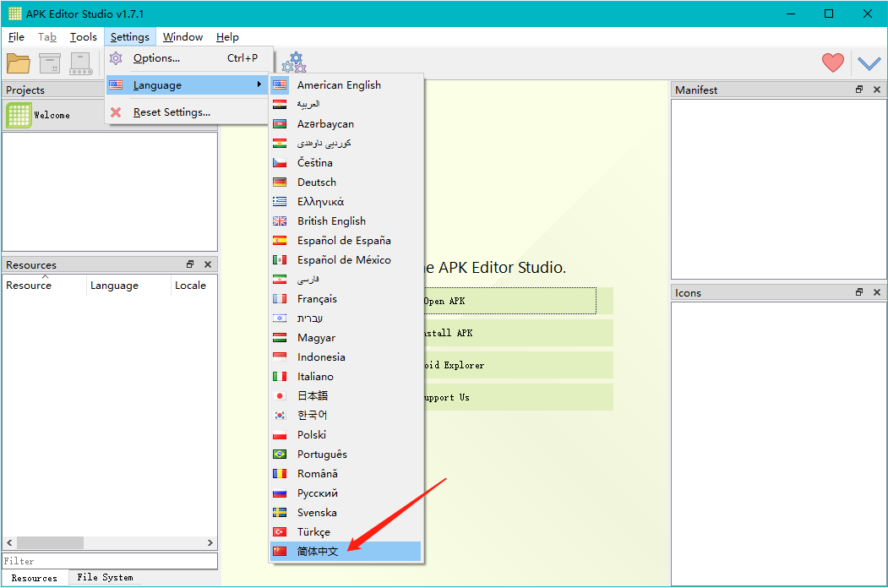The image size is (888, 588).
Task: Float the Manifest panel
Action: (859, 90)
